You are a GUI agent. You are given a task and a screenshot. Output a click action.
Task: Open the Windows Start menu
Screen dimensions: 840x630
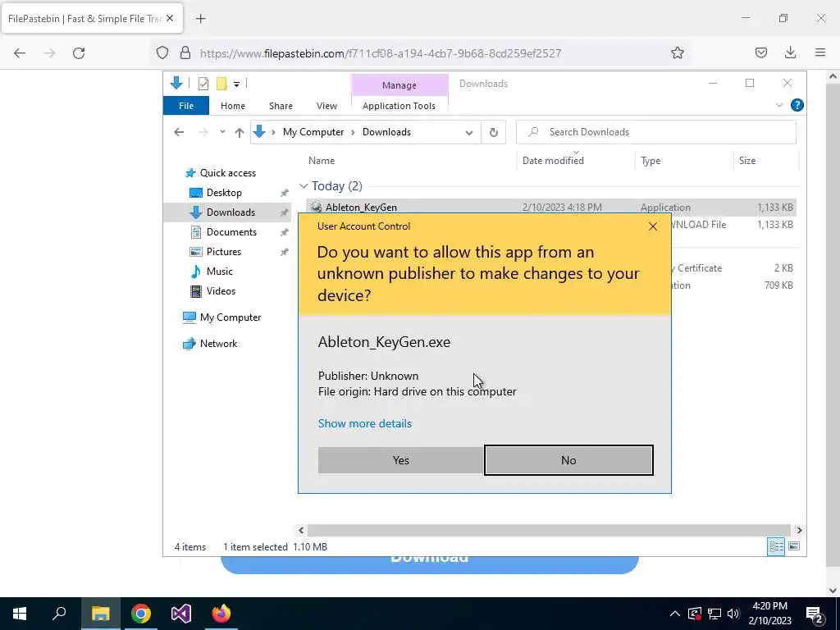(x=20, y=614)
